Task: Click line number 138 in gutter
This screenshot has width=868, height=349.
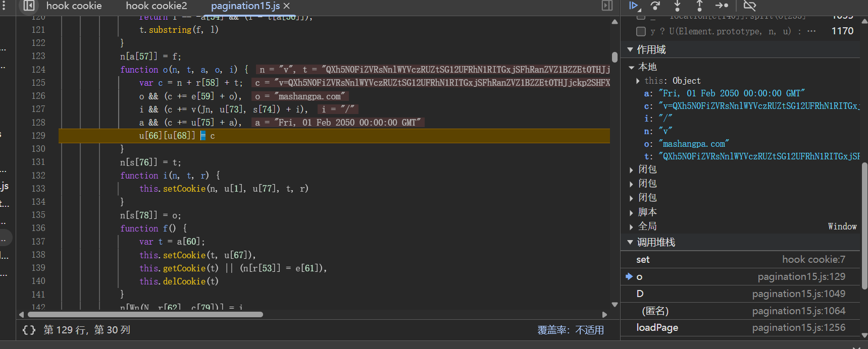Action: tap(38, 255)
